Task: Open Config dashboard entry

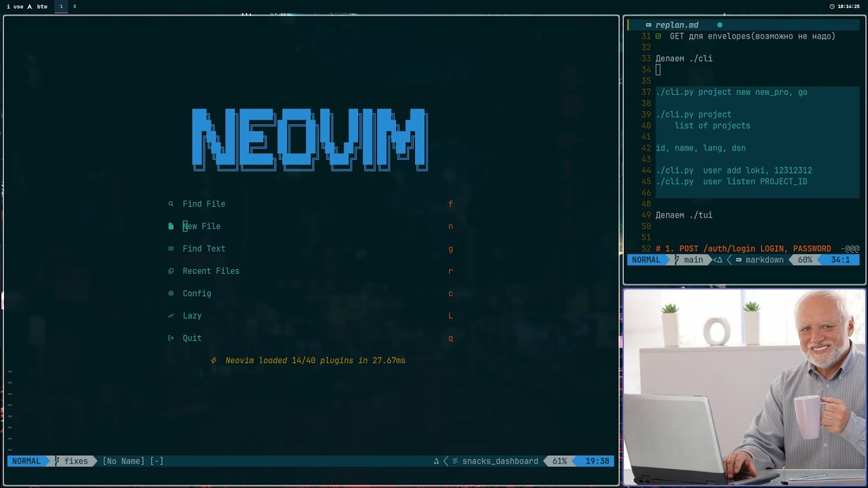Action: [x=197, y=293]
